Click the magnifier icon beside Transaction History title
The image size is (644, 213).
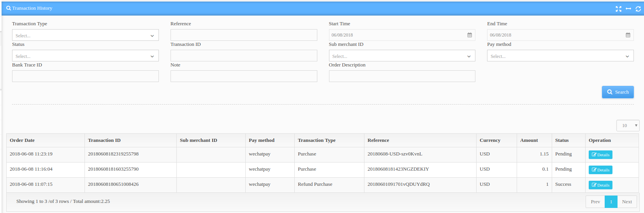(x=9, y=8)
